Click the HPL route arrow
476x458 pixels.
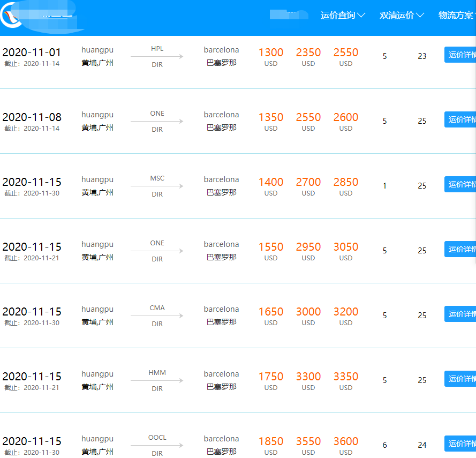point(157,57)
